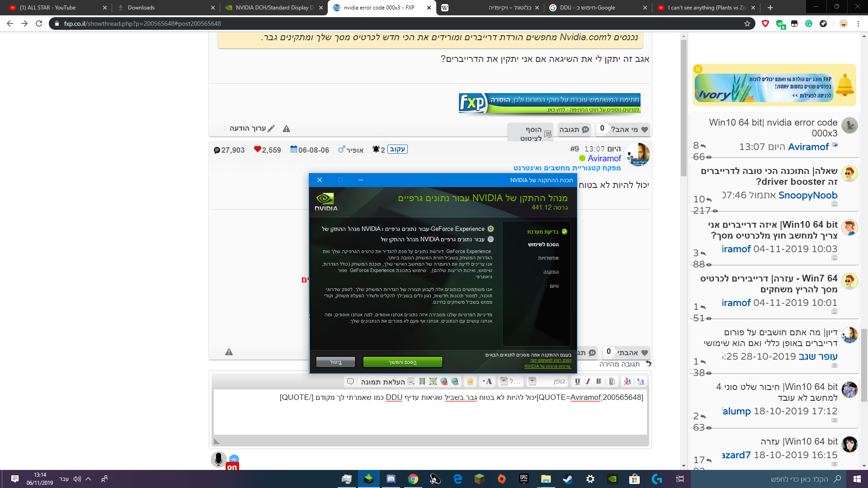Click the insert video icon in the editor toolbar
Viewport: 868px width, 488px height.
pos(423,381)
